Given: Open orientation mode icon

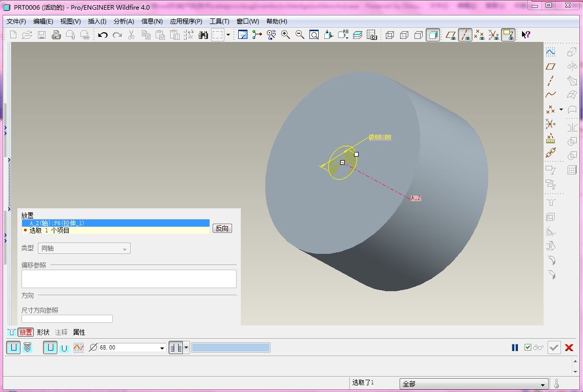Looking at the screenshot, I should click(272, 35).
